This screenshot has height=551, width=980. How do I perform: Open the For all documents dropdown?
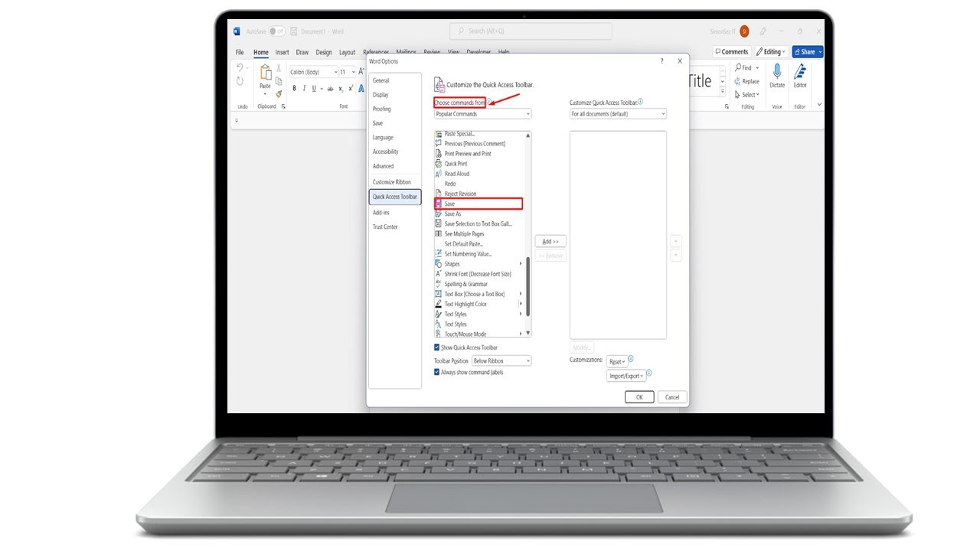[x=618, y=114]
